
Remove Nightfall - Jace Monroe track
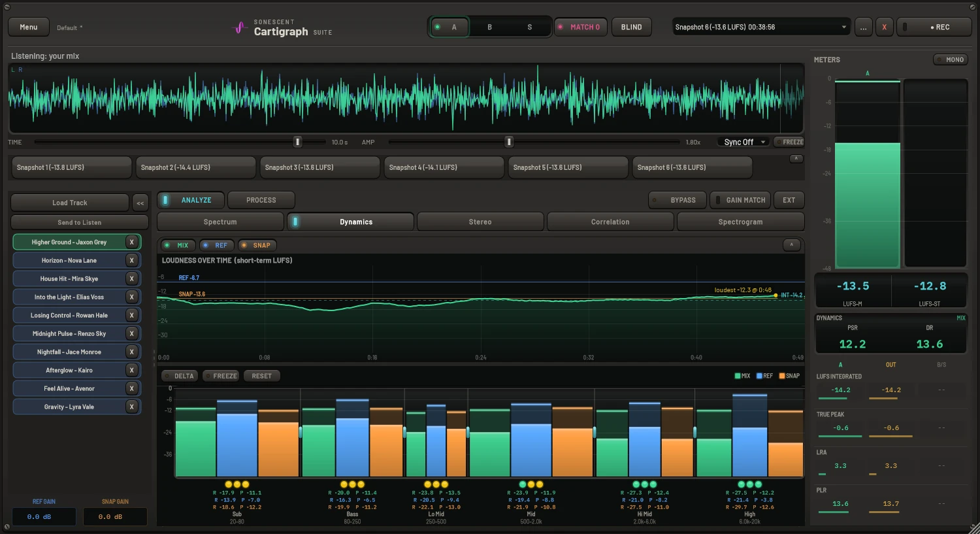(x=131, y=352)
